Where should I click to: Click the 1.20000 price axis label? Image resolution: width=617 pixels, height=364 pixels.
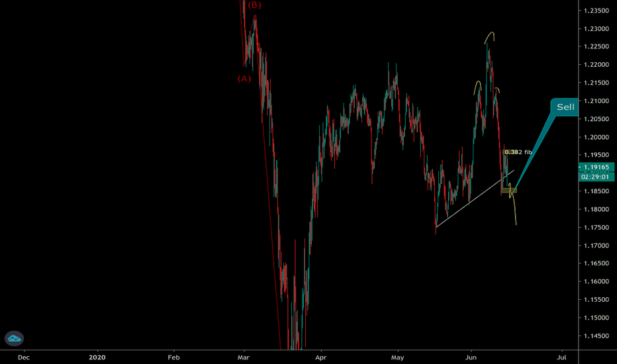(596, 137)
